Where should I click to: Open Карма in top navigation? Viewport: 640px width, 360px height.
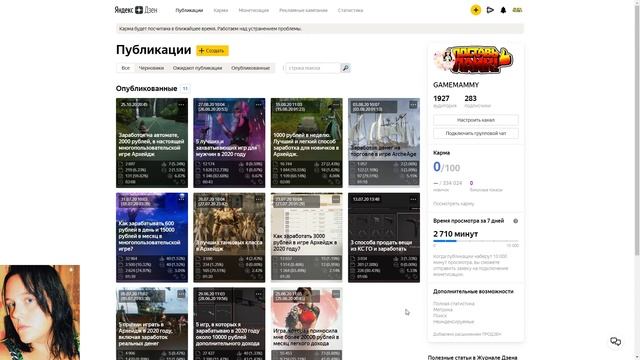point(221,10)
